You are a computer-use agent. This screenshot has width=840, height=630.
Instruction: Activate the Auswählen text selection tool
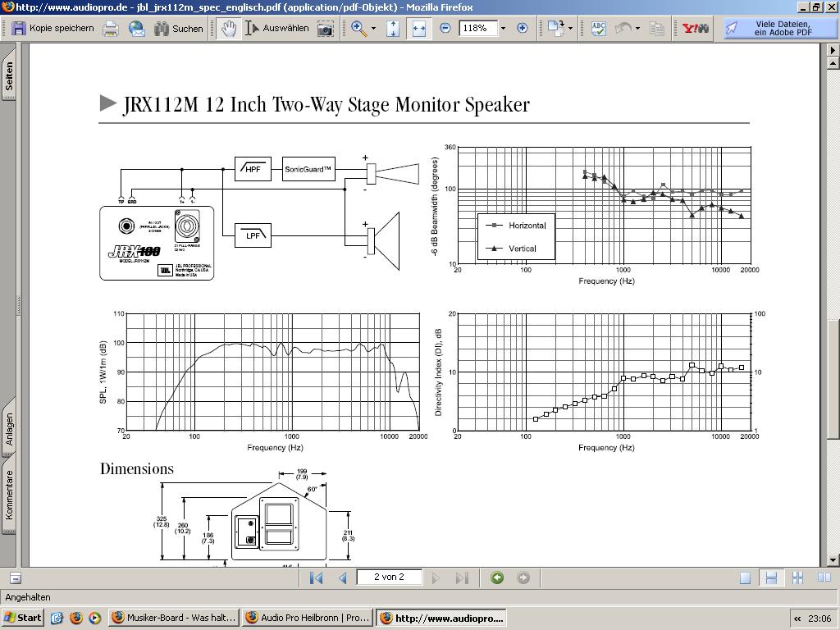pos(277,29)
